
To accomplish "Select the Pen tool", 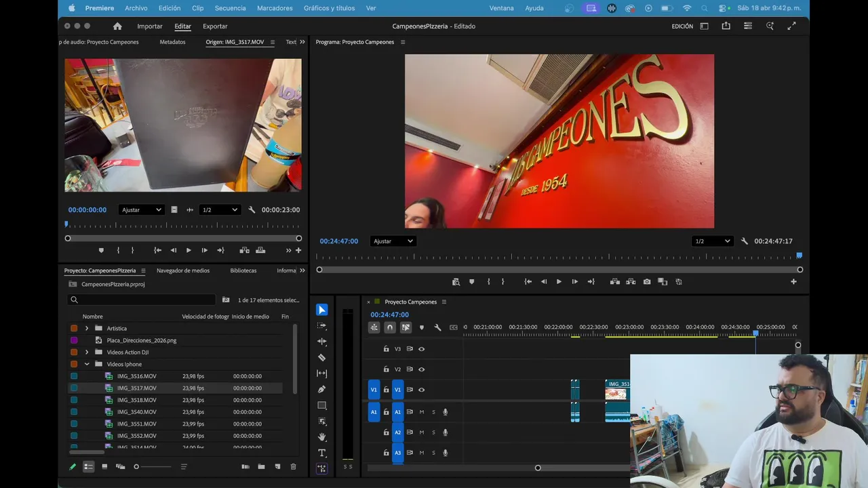I will pyautogui.click(x=322, y=390).
